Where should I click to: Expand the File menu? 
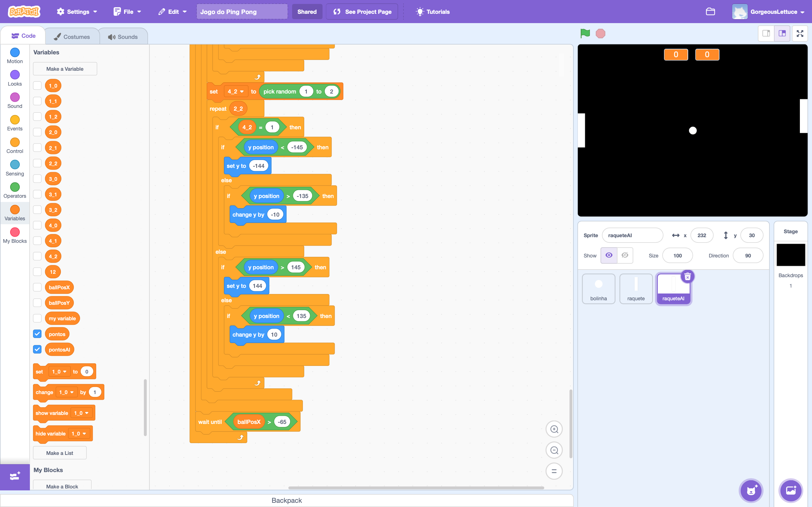click(127, 11)
